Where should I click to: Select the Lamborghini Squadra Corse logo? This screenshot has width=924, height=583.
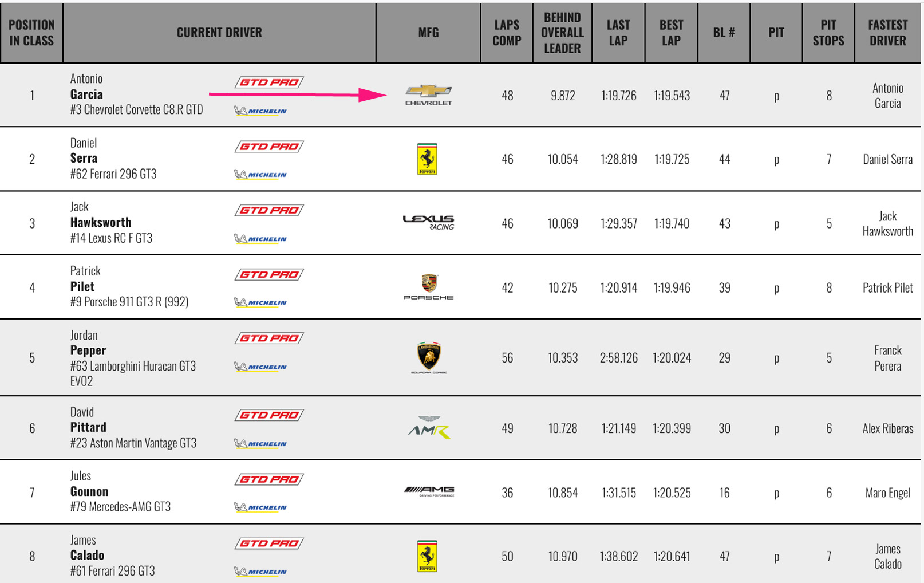point(429,357)
